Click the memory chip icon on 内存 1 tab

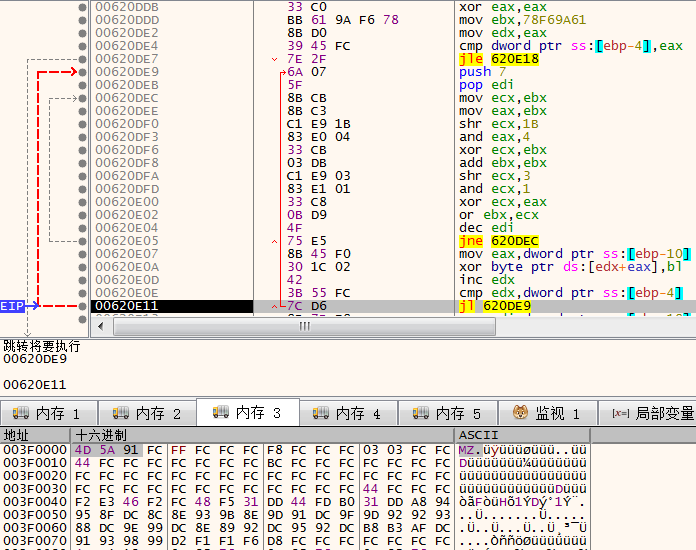pyautogui.click(x=21, y=413)
